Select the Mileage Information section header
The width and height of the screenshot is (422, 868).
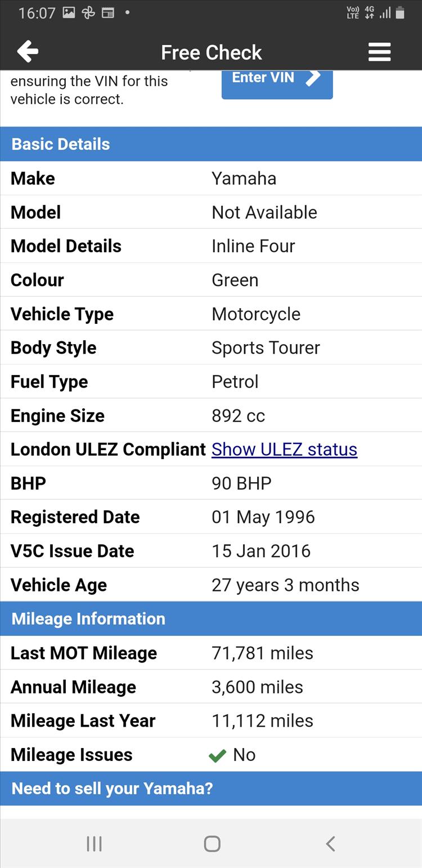coord(211,618)
